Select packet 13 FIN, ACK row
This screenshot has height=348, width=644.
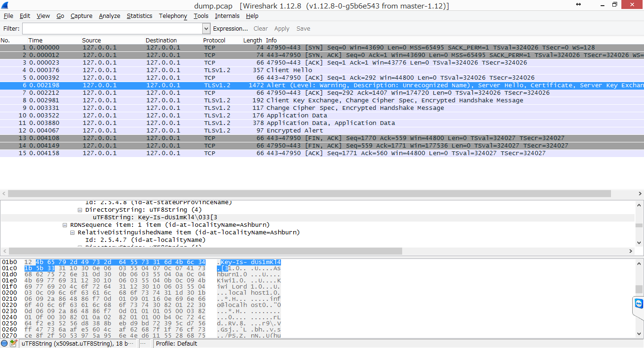322,138
